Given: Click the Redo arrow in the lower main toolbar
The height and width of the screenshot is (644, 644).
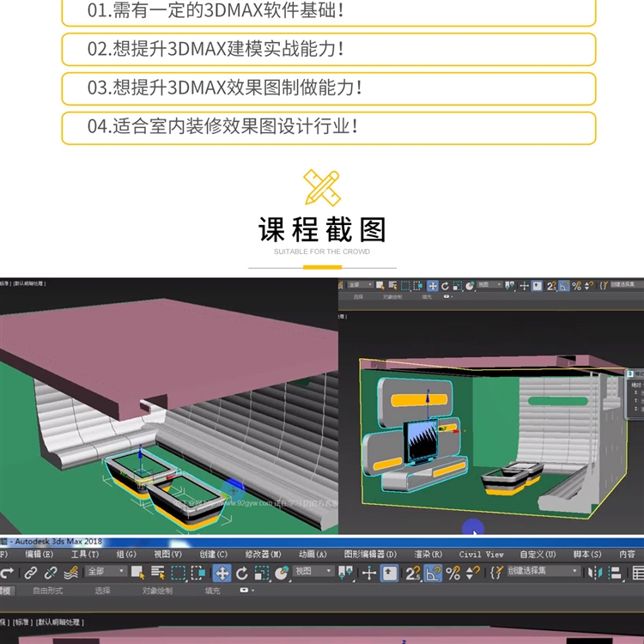Looking at the screenshot, I should tap(7, 573).
